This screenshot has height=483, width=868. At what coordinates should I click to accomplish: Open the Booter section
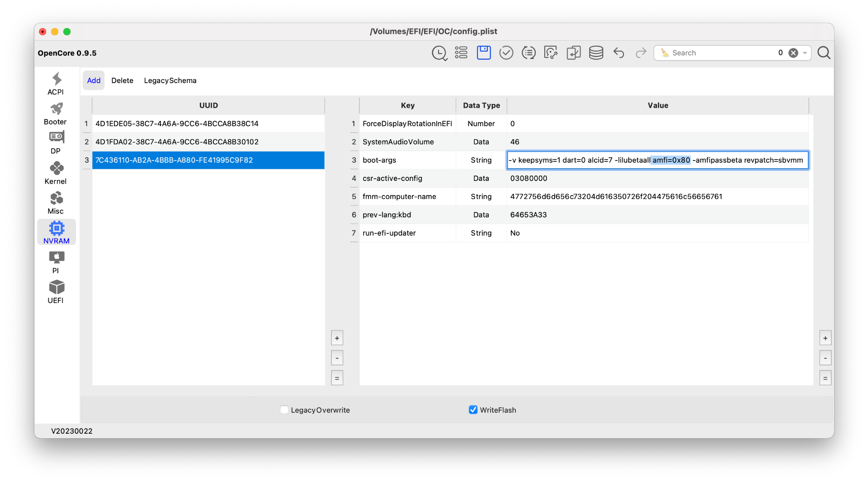click(x=56, y=114)
